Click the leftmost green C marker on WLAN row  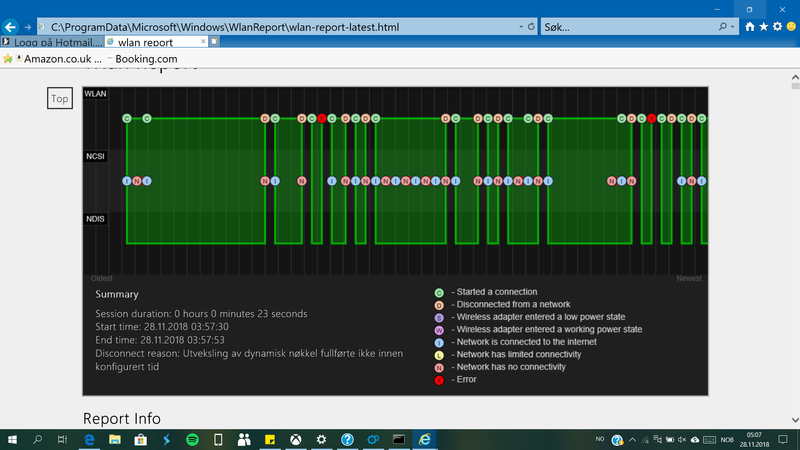click(127, 118)
